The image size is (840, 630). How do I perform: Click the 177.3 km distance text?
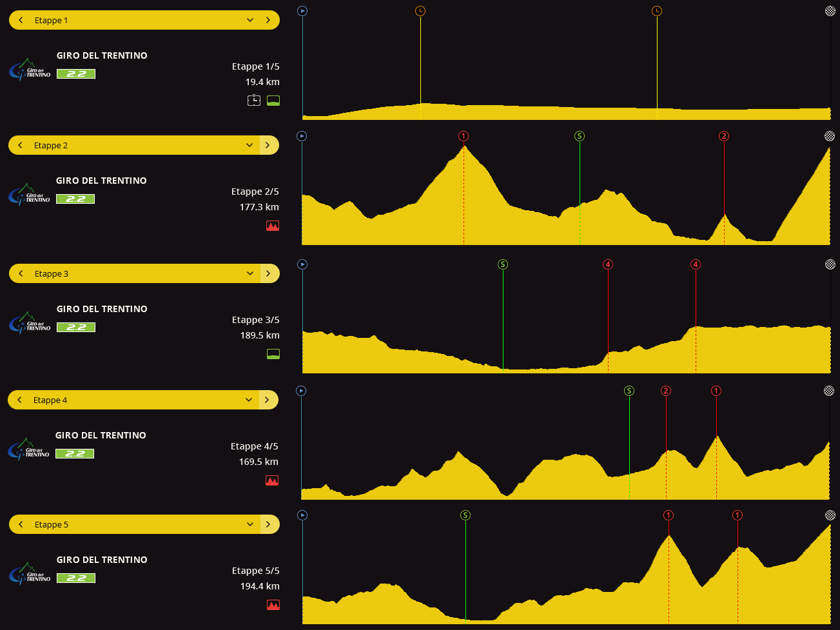point(259,207)
